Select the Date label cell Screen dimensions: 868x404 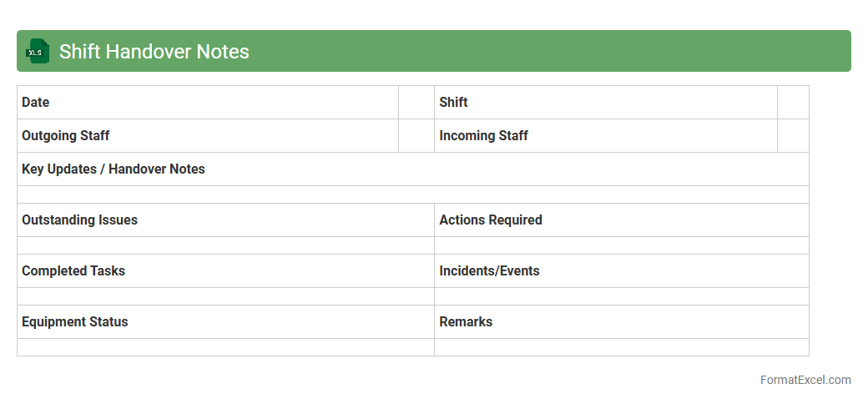click(208, 103)
